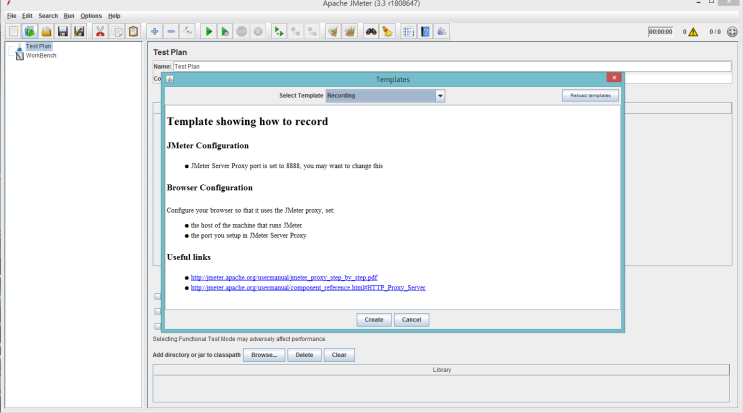
Task: Click the 'Browser Configuration' heading text
Action: coord(209,188)
